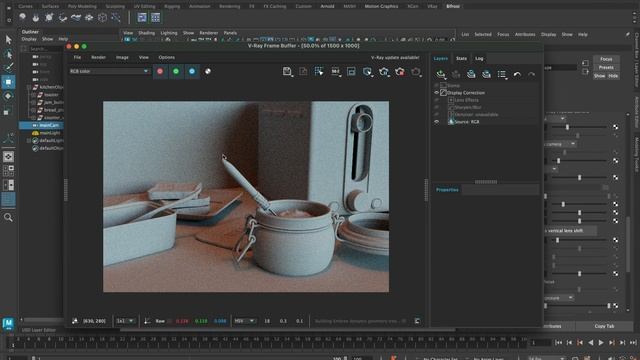Select the Source: RGB layer
The height and width of the screenshot is (360, 640).
tap(467, 122)
